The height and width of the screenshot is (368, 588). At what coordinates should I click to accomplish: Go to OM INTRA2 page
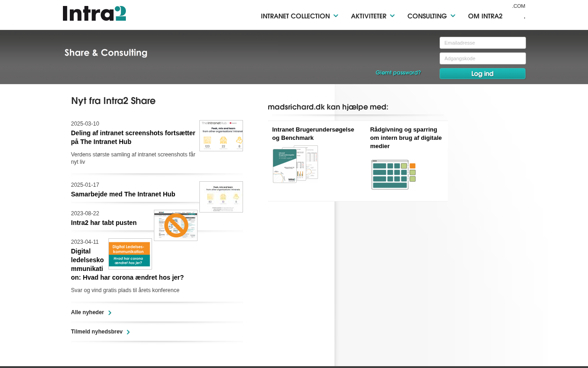click(x=485, y=16)
